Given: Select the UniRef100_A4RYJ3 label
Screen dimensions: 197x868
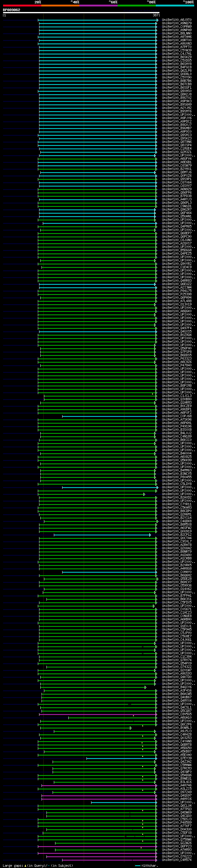Looking at the screenshot, I should point(177,199).
